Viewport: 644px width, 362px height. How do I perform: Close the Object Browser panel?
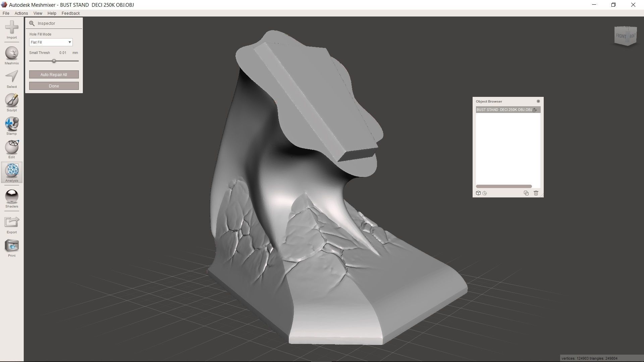[538, 101]
